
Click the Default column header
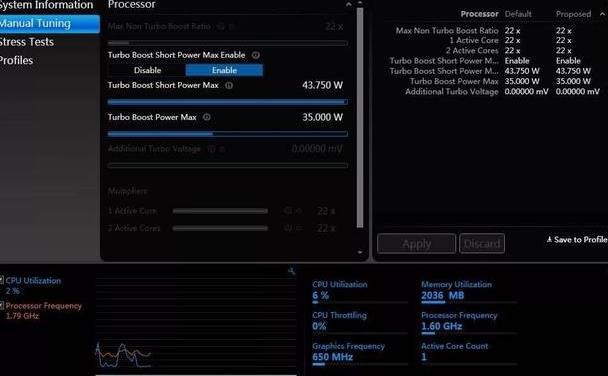point(518,14)
